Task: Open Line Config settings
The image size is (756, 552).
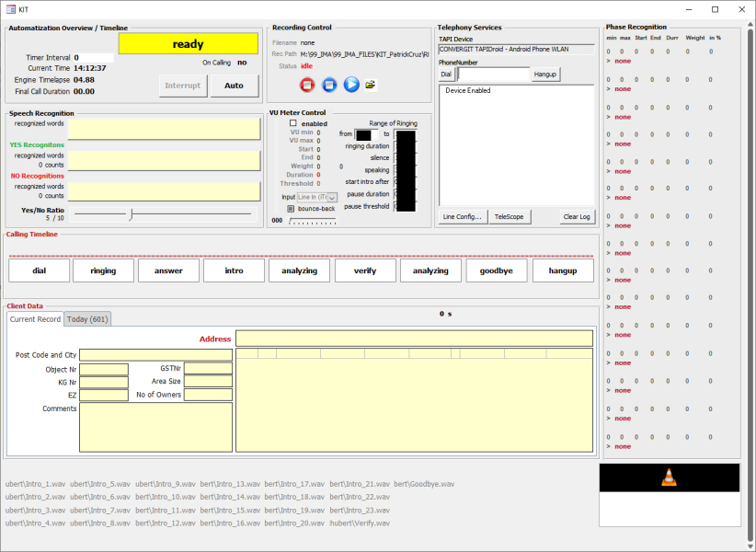Action: coord(462,217)
